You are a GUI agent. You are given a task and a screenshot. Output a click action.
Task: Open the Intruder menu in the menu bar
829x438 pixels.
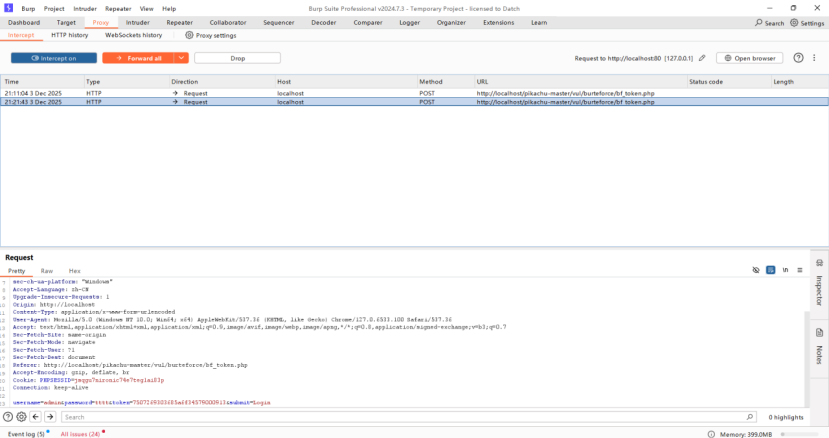click(x=85, y=8)
